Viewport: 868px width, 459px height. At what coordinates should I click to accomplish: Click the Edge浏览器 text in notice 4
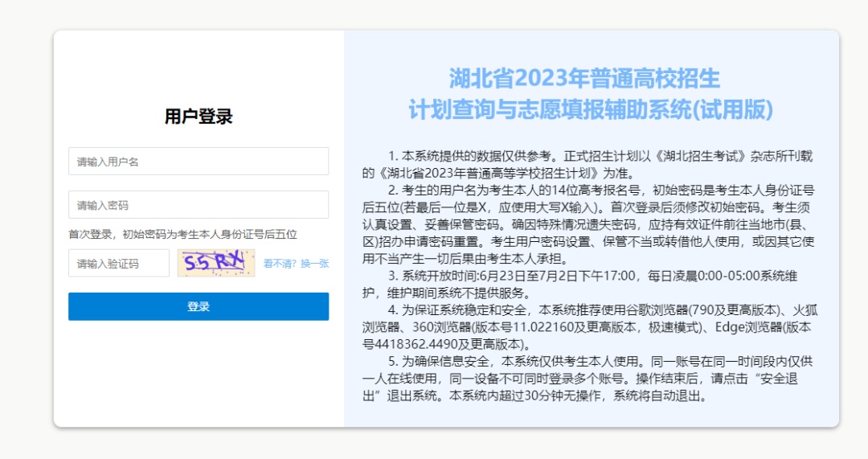pyautogui.click(x=748, y=327)
